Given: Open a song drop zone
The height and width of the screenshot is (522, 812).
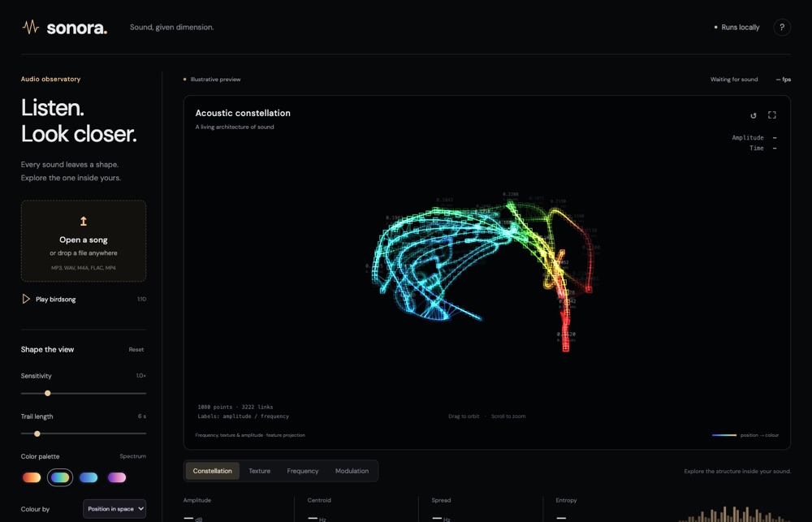Looking at the screenshot, I should coord(84,241).
